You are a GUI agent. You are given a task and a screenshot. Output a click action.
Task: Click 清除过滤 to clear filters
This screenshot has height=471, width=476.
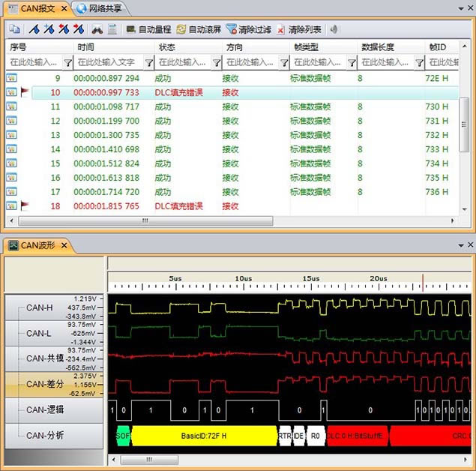pos(249,30)
